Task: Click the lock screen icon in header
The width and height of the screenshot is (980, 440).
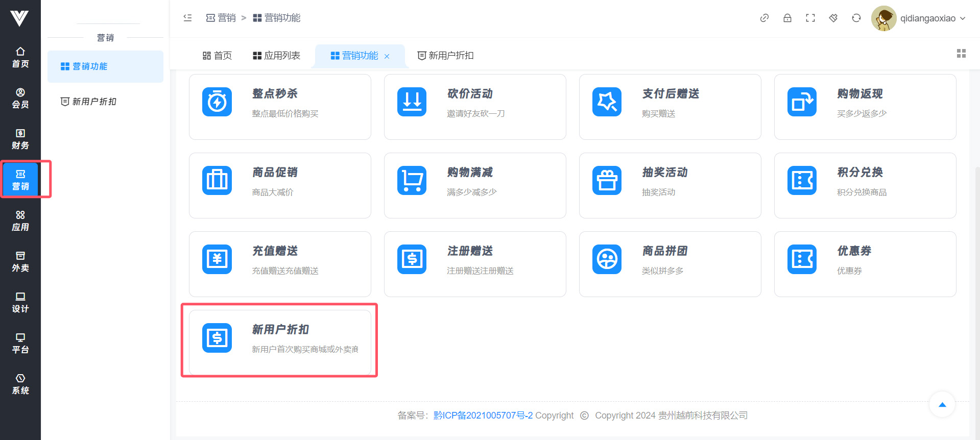Action: click(x=787, y=18)
